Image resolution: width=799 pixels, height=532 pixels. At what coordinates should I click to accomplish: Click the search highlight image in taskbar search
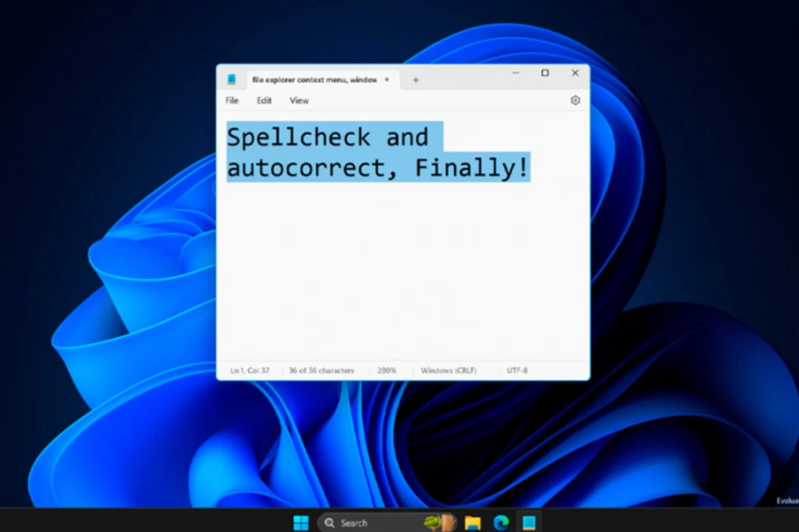tap(441, 523)
